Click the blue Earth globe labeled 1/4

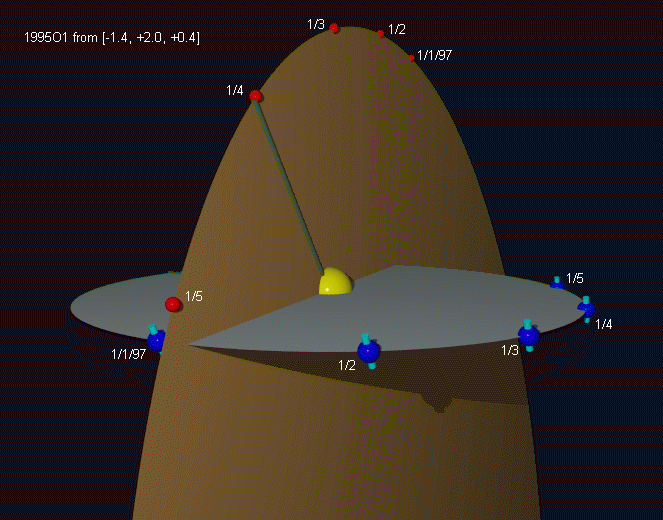587,309
